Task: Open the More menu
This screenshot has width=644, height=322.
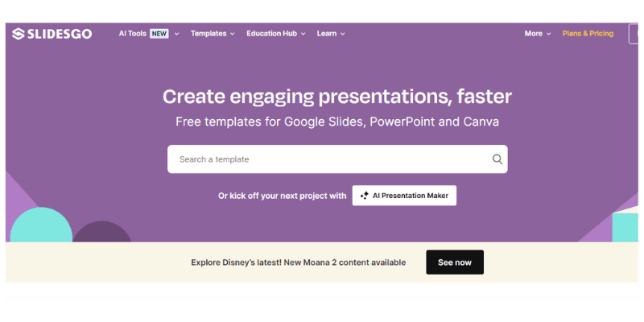Action: 534,34
